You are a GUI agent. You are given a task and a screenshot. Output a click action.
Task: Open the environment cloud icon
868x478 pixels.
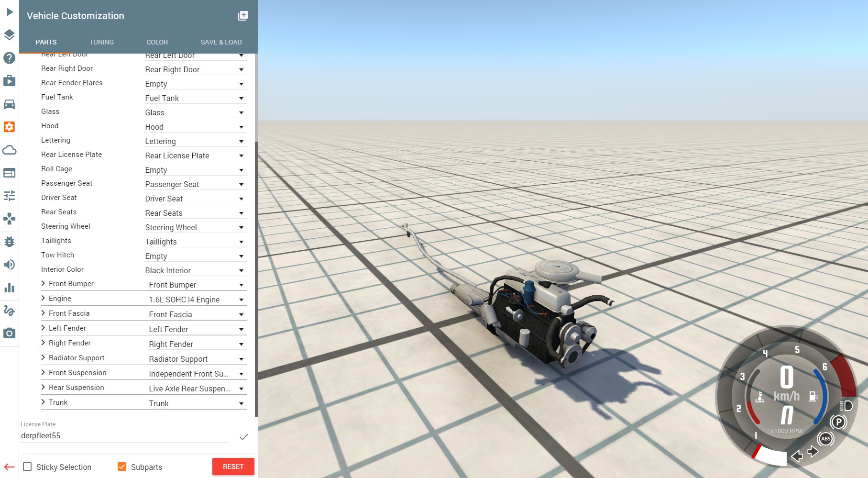(x=10, y=150)
